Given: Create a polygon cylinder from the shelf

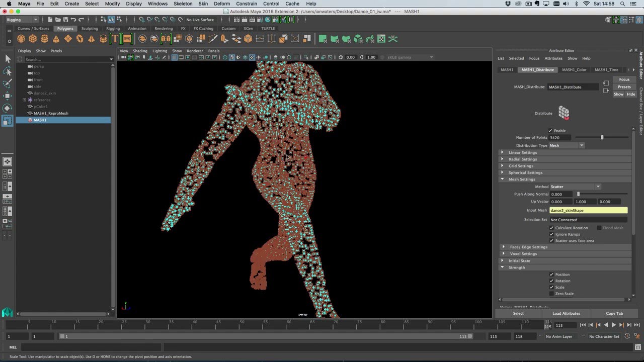Looking at the screenshot, I should 44,39.
